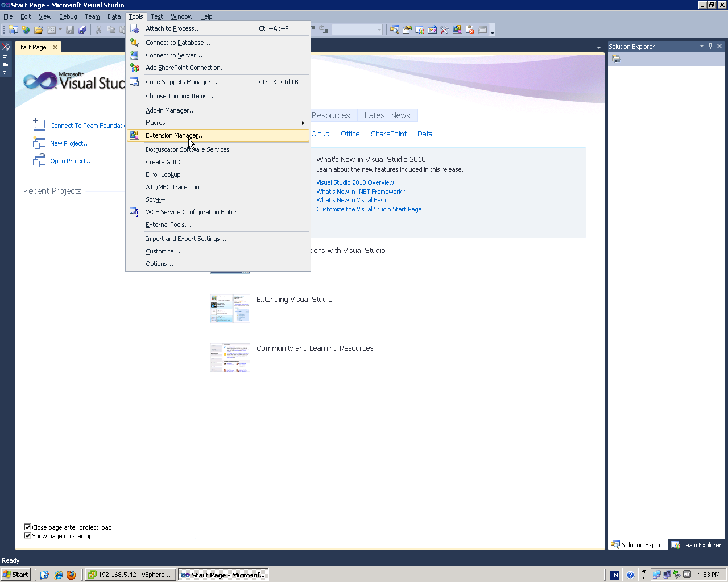
Task: Open Properties Window from toolbar icon
Action: click(x=407, y=30)
